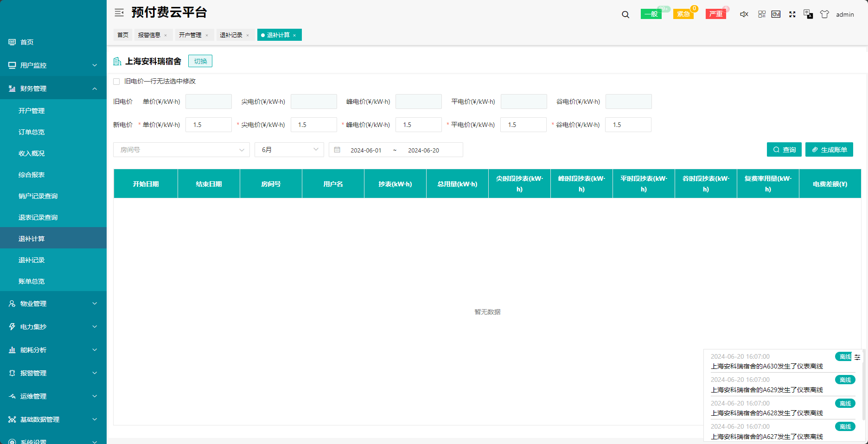Close the 开户管理 tab using its x
The image size is (868, 444).
207,35
